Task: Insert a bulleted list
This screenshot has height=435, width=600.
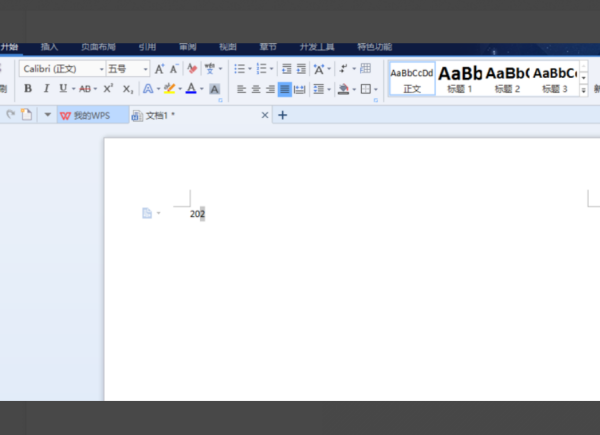Action: tap(239, 69)
